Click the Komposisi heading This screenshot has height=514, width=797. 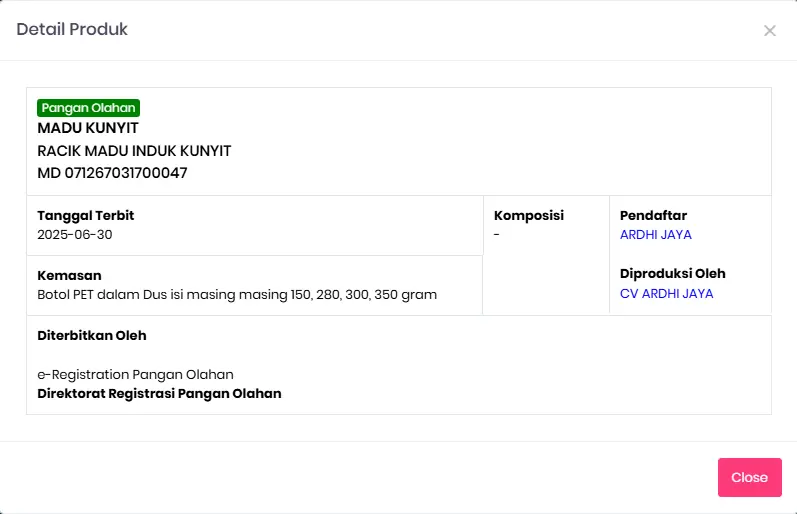(529, 216)
